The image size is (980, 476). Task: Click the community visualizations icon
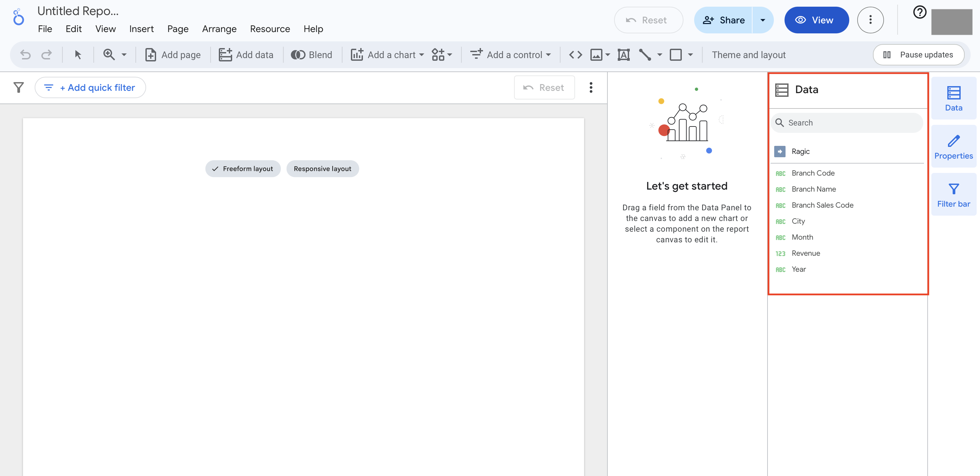438,55
